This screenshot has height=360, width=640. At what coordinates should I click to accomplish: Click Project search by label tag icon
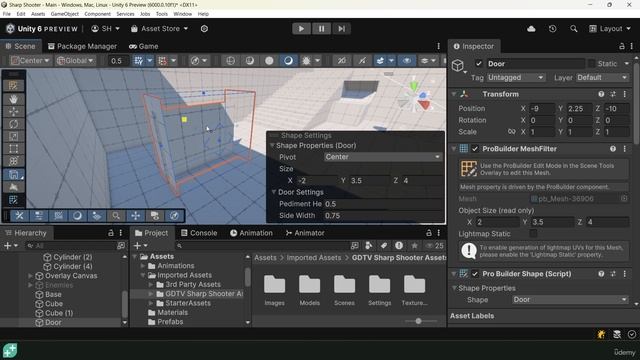(x=384, y=245)
